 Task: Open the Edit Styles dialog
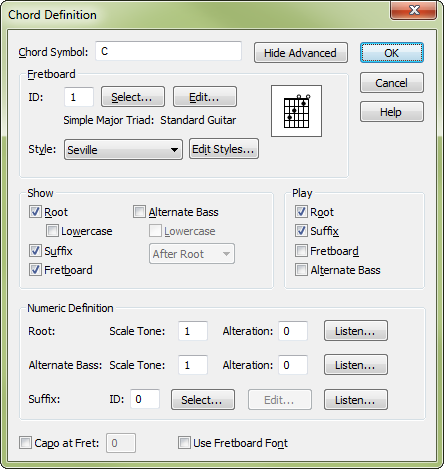tap(224, 149)
